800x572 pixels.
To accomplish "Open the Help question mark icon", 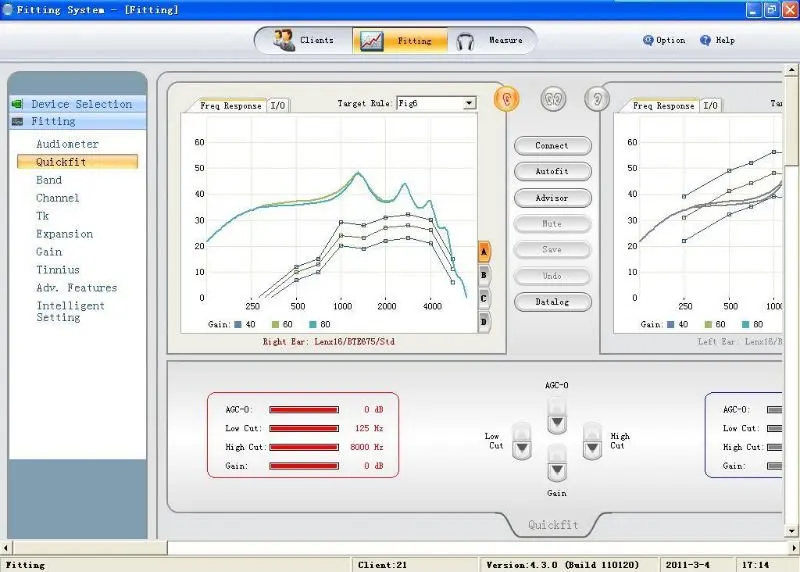I will (705, 40).
